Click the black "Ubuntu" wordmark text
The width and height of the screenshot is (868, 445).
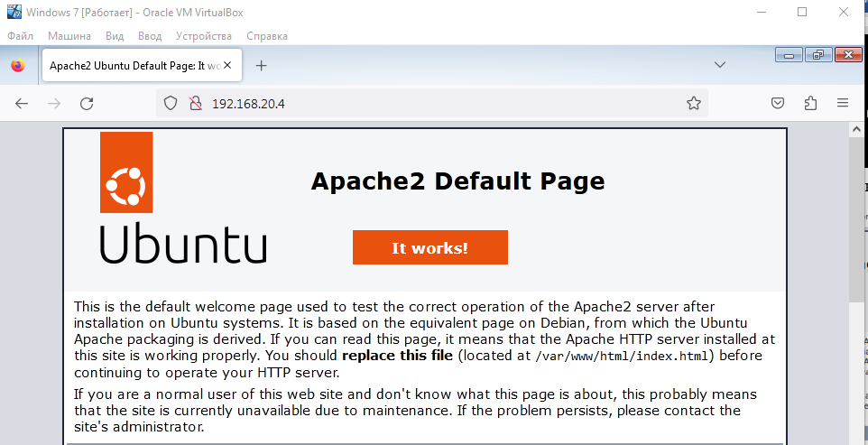[183, 244]
